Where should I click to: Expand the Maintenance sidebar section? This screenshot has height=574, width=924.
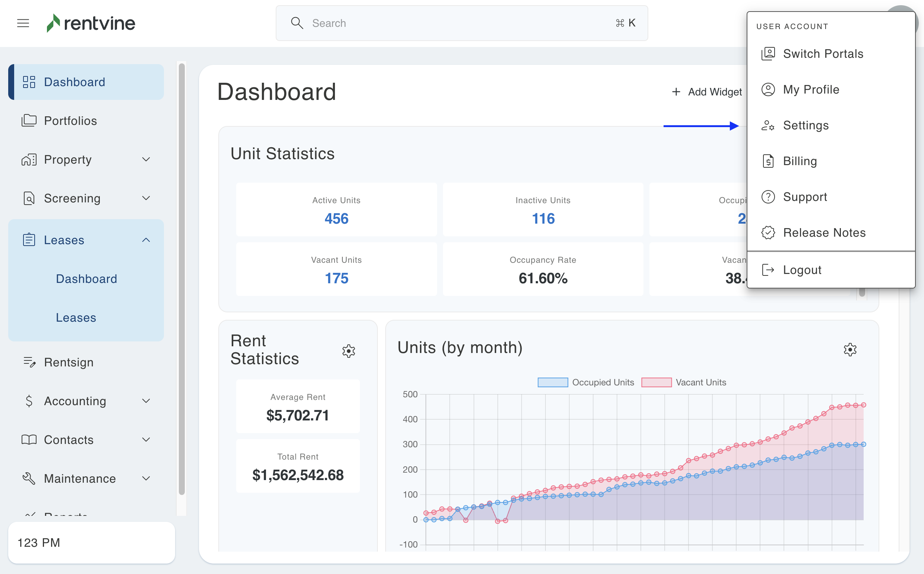[x=146, y=478]
